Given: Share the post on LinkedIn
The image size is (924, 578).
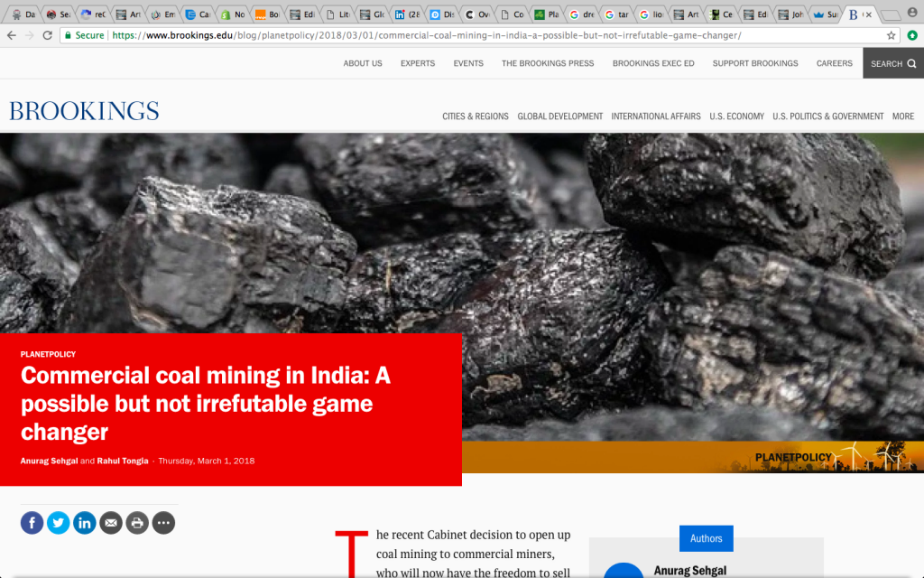Looking at the screenshot, I should (84, 522).
